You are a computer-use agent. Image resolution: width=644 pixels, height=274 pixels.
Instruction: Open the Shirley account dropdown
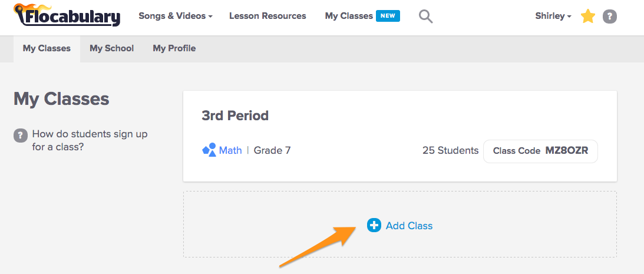point(553,16)
